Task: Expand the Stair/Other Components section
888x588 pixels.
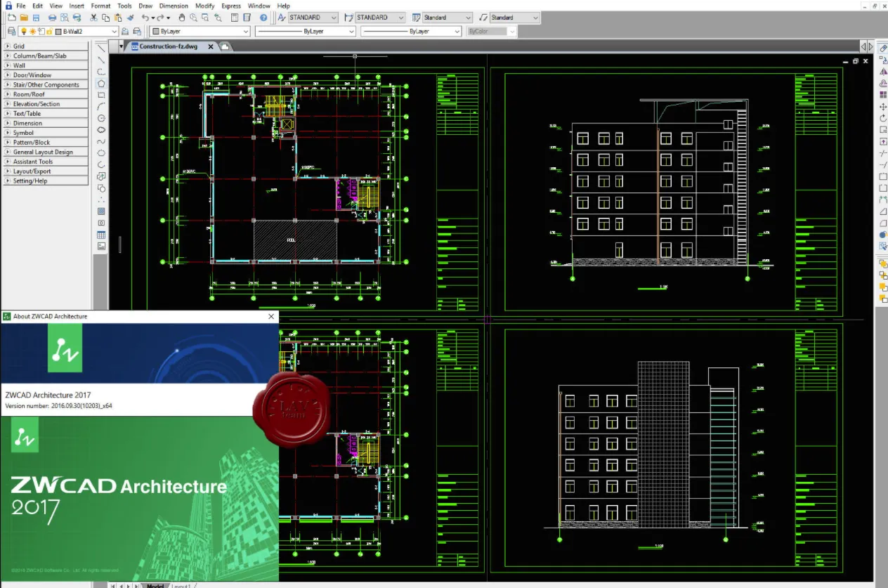Action: tap(46, 84)
